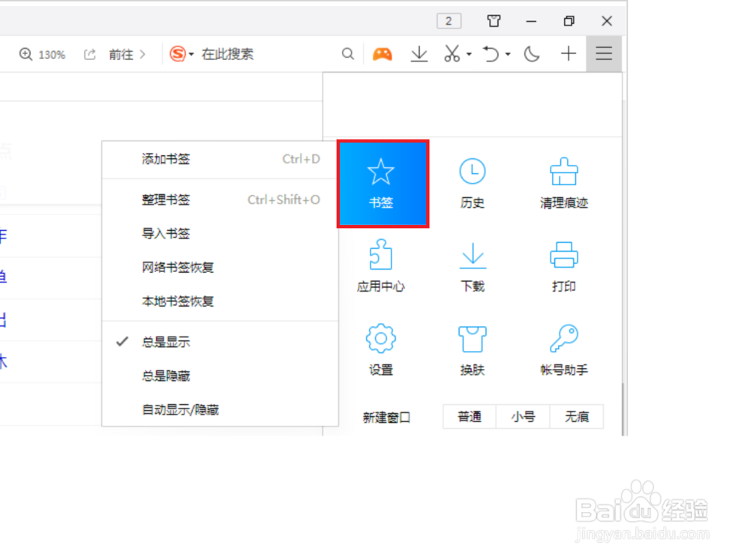
Task: Select 本地书签恢复 menu entry
Action: point(220,301)
